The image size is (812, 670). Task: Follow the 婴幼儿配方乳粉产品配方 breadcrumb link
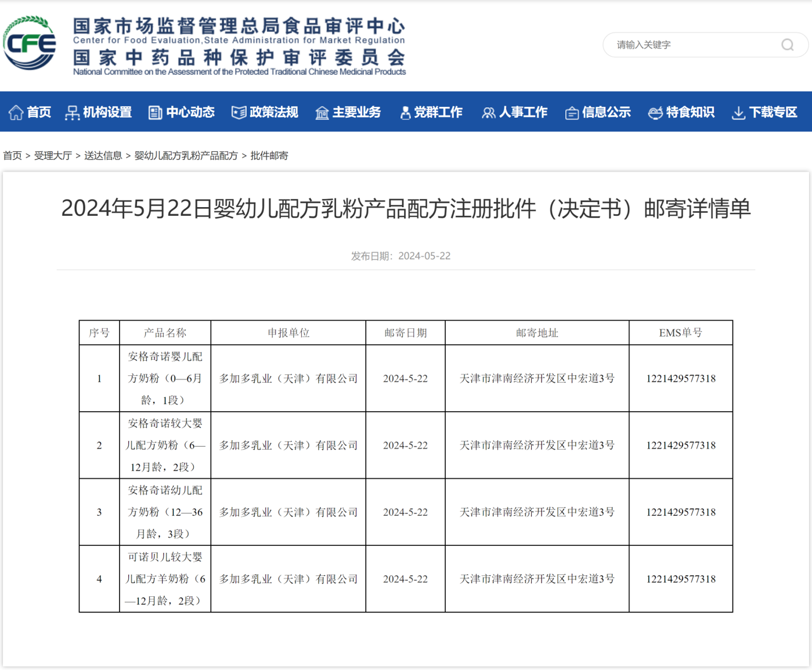pos(186,155)
